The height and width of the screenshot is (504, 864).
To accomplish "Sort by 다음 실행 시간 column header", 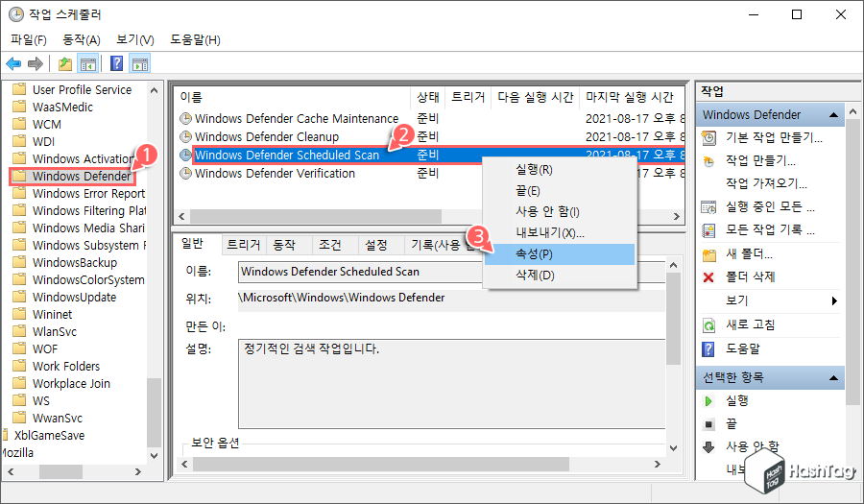I will 535,98.
